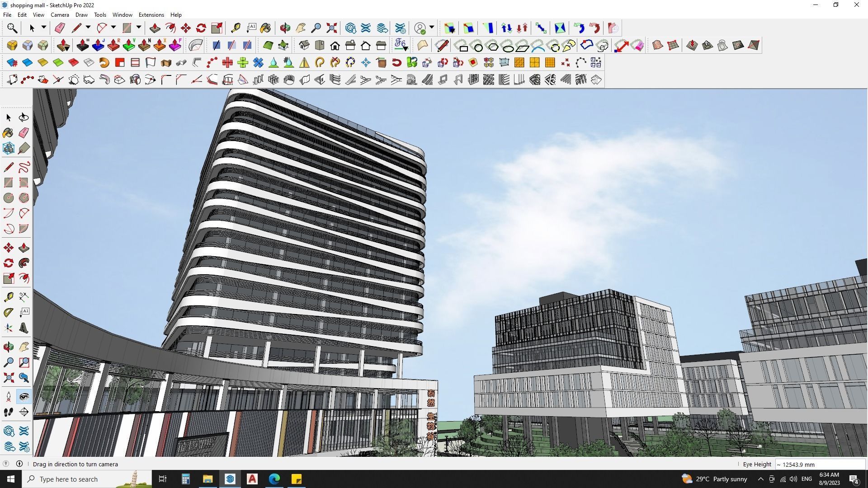Screen dimensions: 868x488
Task: Expand the Line tool dropdown arrow
Action: click(x=88, y=28)
